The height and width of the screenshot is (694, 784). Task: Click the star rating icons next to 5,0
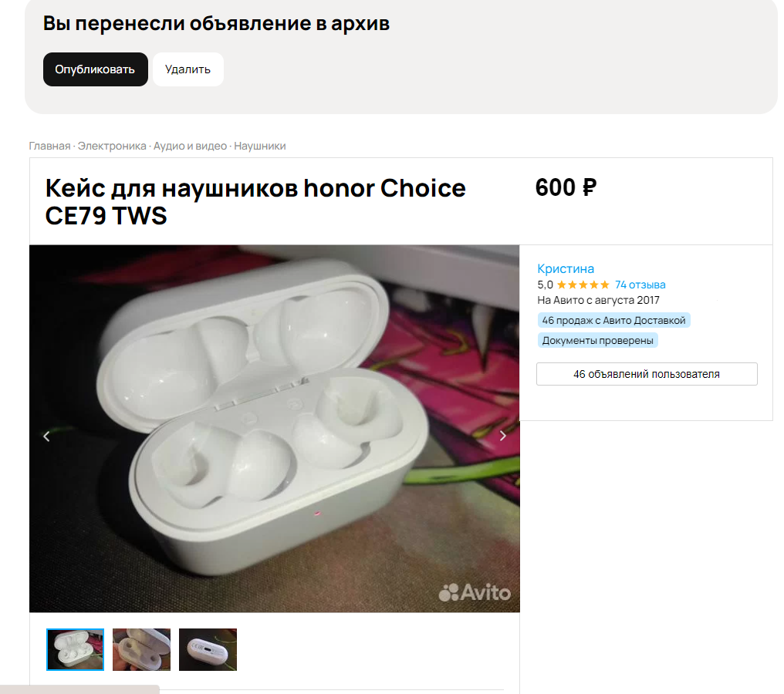pos(583,285)
